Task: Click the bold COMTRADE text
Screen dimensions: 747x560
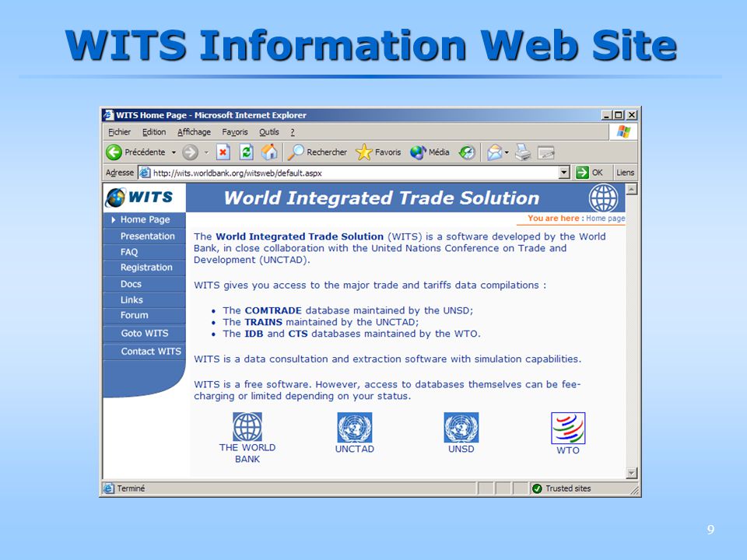Action: click(273, 310)
